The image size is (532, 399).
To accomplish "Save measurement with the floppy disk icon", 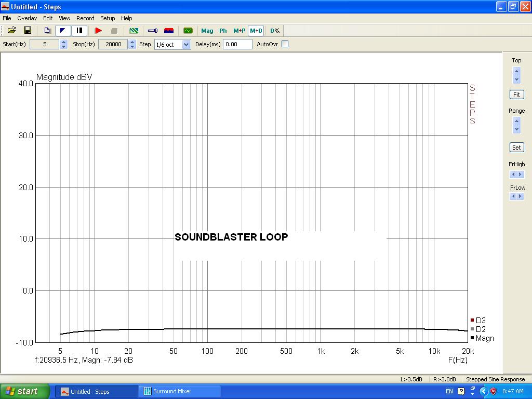I will point(28,31).
